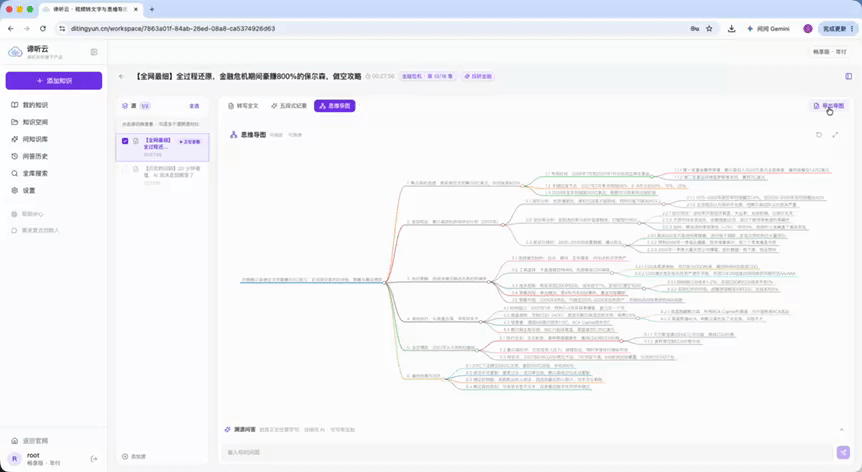Log out via icon beside root
The width and height of the screenshot is (862, 472).
(x=94, y=459)
